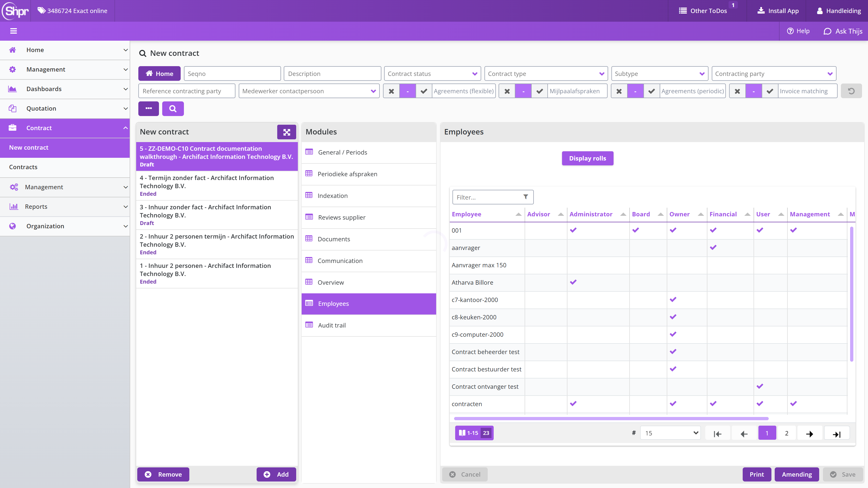Open Audit trail module
Viewport: 868px width, 488px height.
tap(369, 325)
